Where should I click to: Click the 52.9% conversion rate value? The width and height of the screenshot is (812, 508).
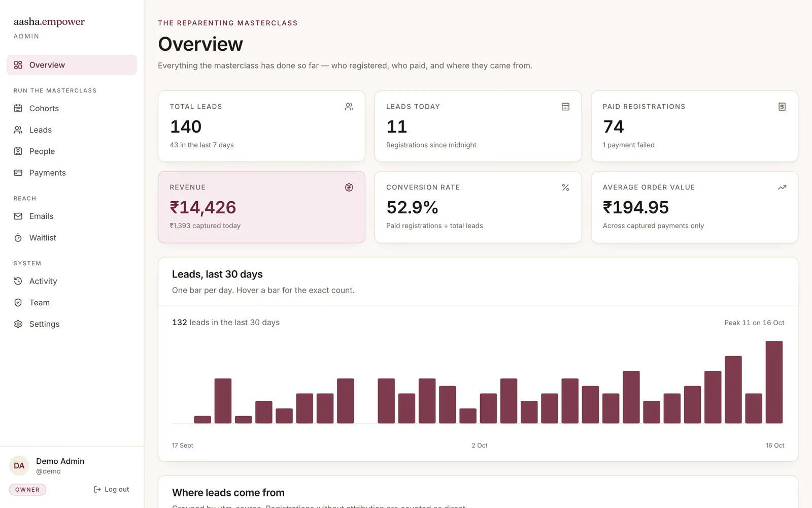click(x=412, y=207)
